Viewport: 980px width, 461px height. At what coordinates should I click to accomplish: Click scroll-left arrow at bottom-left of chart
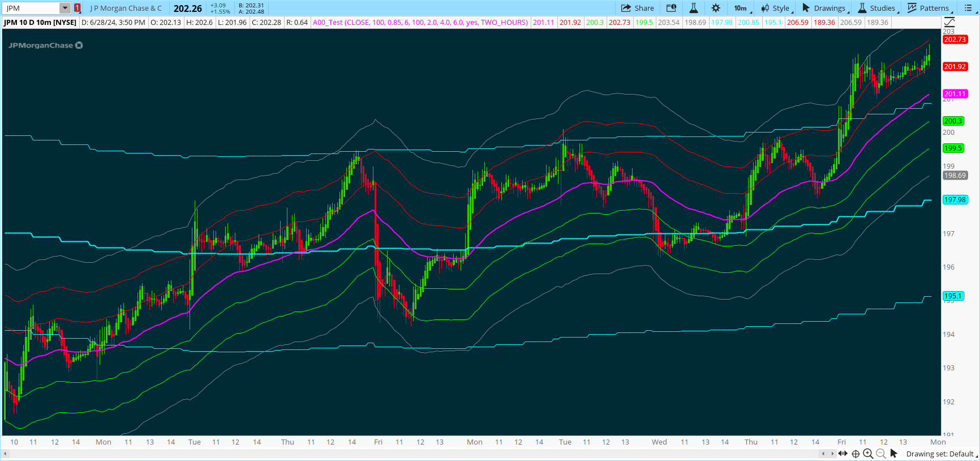point(5,454)
